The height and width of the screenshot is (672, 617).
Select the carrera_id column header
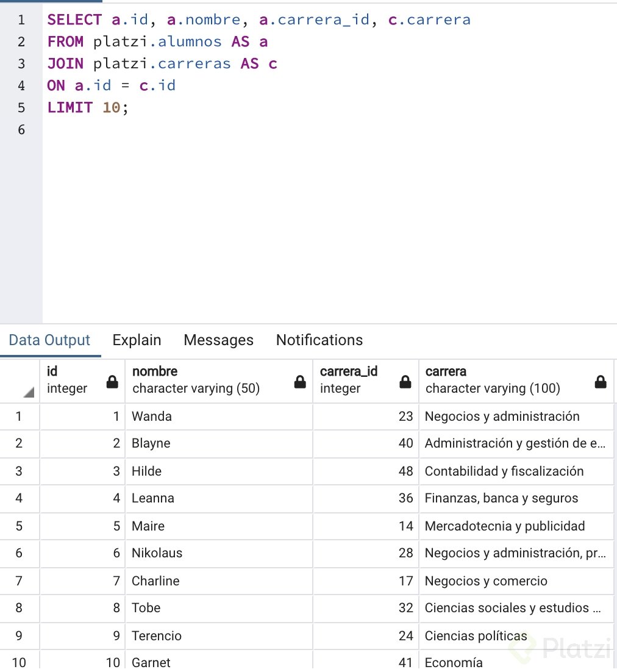click(354, 380)
